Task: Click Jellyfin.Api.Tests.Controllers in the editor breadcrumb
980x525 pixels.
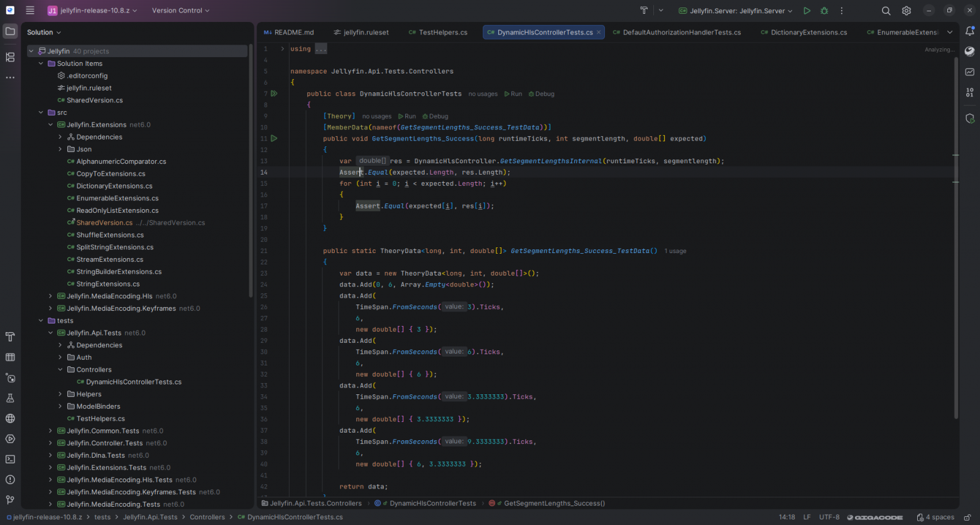Action: (x=312, y=503)
